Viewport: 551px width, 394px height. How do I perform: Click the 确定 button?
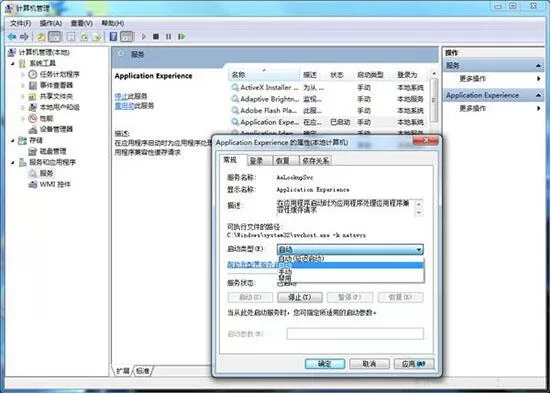[325, 364]
